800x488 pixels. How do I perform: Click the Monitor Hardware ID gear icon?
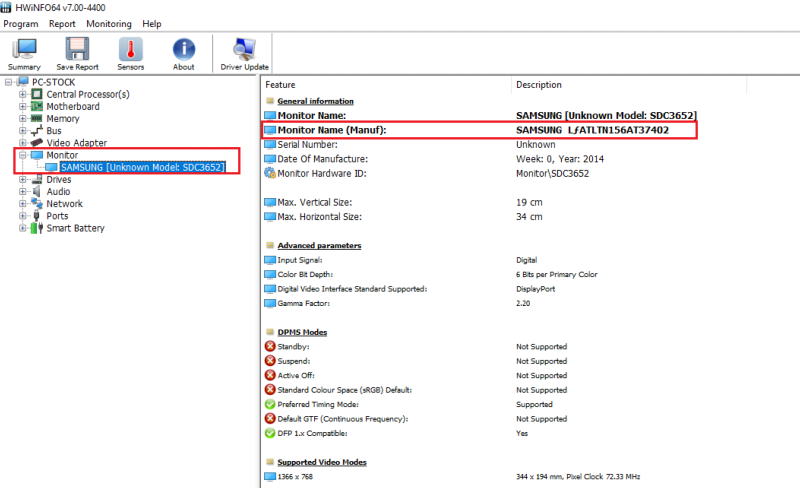click(x=270, y=173)
